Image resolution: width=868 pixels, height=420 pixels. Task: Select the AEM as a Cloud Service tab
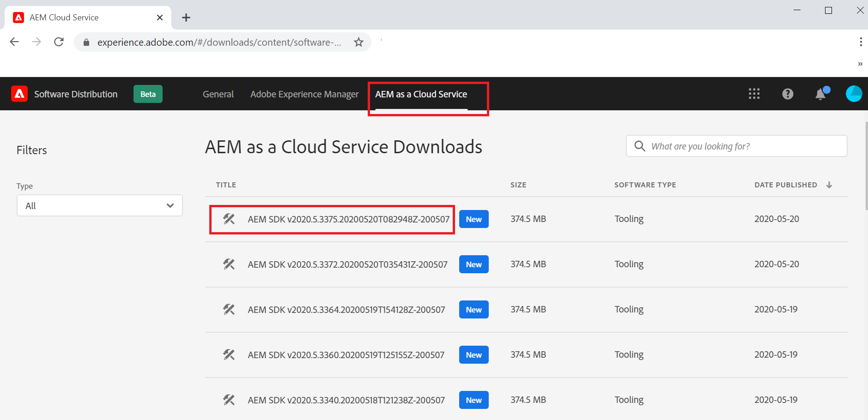[x=421, y=94]
